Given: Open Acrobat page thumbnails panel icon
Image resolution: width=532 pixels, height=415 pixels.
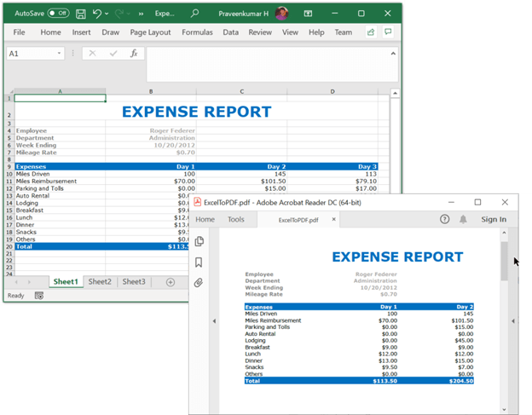Looking at the screenshot, I should (x=199, y=241).
